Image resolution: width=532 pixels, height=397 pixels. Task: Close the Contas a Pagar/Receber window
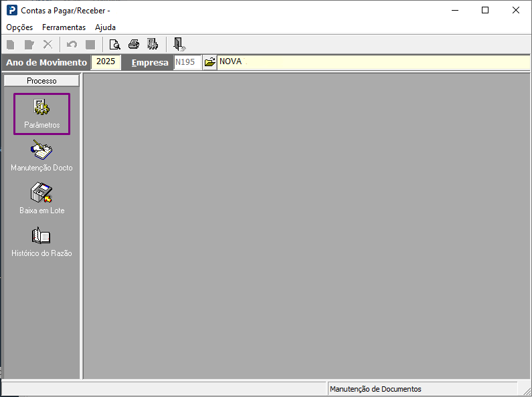point(516,10)
